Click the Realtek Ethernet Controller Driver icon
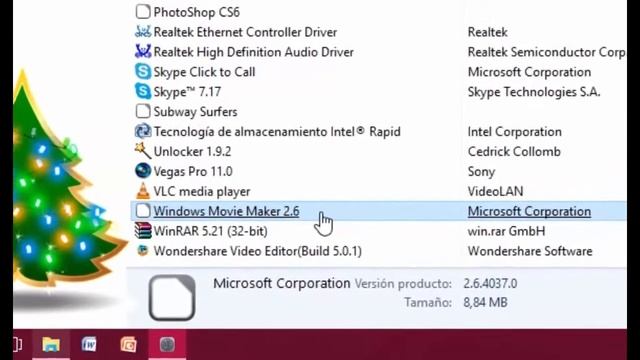Screen dimensions: 640x360 tap(143, 31)
